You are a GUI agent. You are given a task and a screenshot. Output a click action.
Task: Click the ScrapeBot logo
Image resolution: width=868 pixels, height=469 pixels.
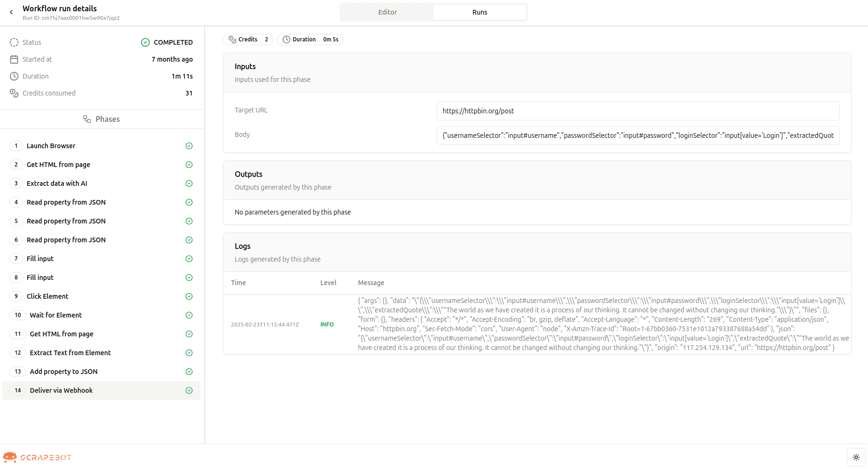[37, 457]
